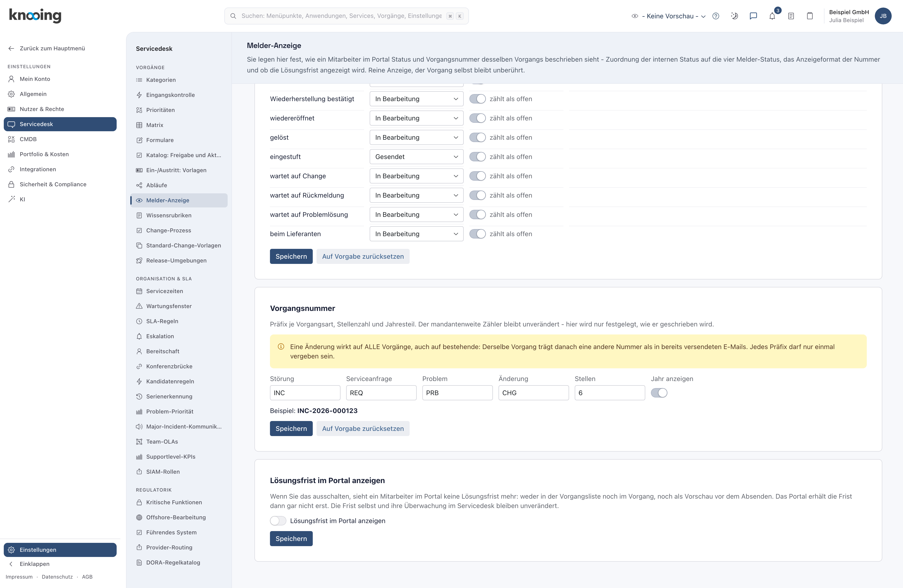Open status dropdown for wiedereröffnet

(x=416, y=118)
